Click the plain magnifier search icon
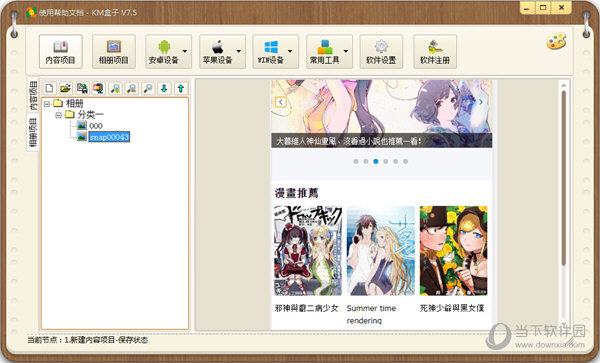The height and width of the screenshot is (363, 600). pyautogui.click(x=148, y=89)
